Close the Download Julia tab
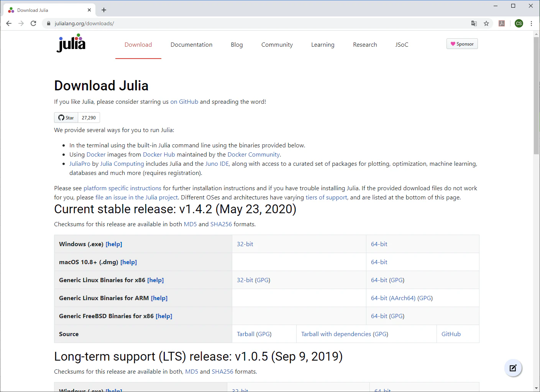540x392 pixels. click(x=89, y=10)
